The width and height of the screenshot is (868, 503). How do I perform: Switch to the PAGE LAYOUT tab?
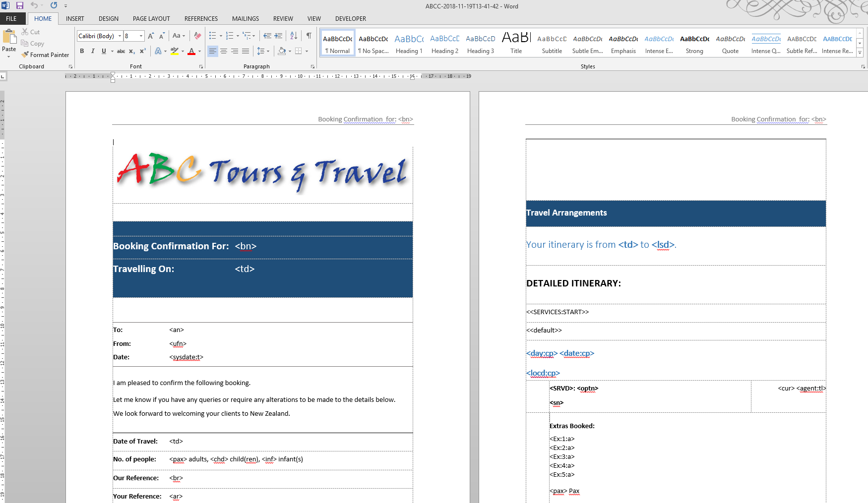point(151,19)
